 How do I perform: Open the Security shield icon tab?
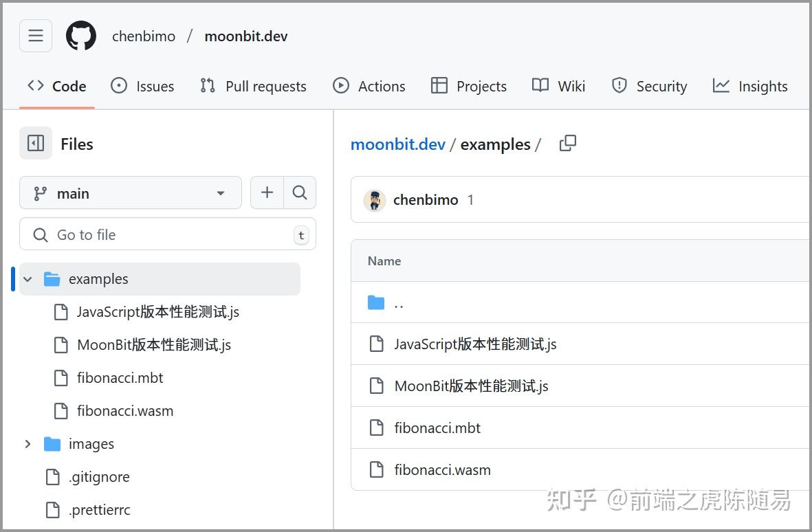[x=648, y=86]
